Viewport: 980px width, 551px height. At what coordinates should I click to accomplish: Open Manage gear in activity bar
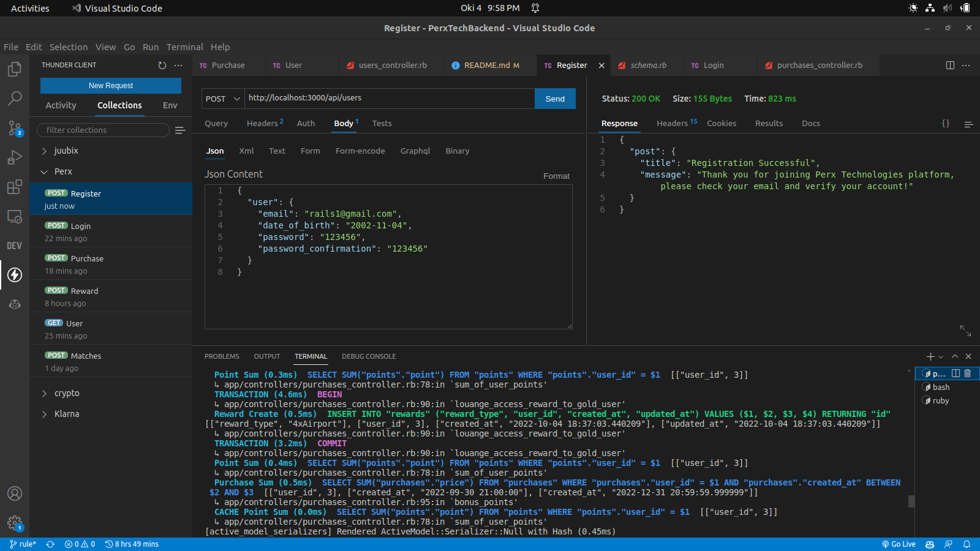tap(15, 523)
